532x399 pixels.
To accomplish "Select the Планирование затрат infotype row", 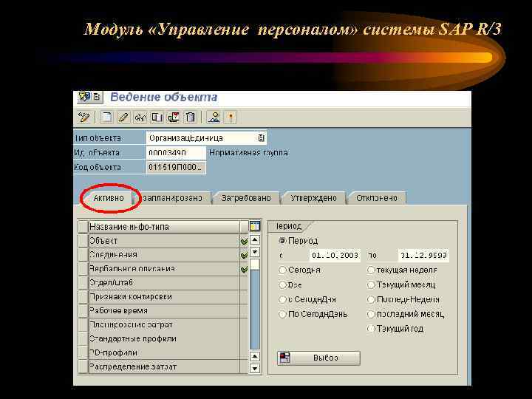I will point(164,325).
